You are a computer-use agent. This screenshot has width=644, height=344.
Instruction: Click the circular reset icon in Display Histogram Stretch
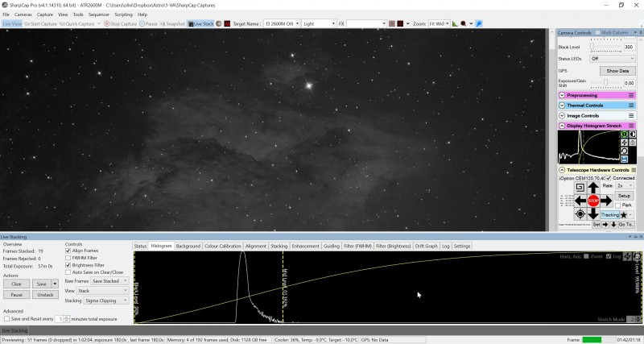pos(625,151)
